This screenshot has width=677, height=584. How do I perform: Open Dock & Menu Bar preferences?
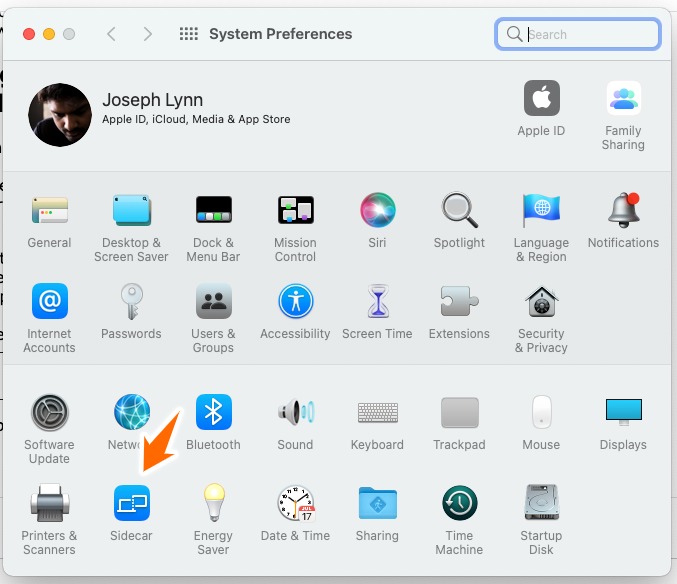click(x=214, y=210)
